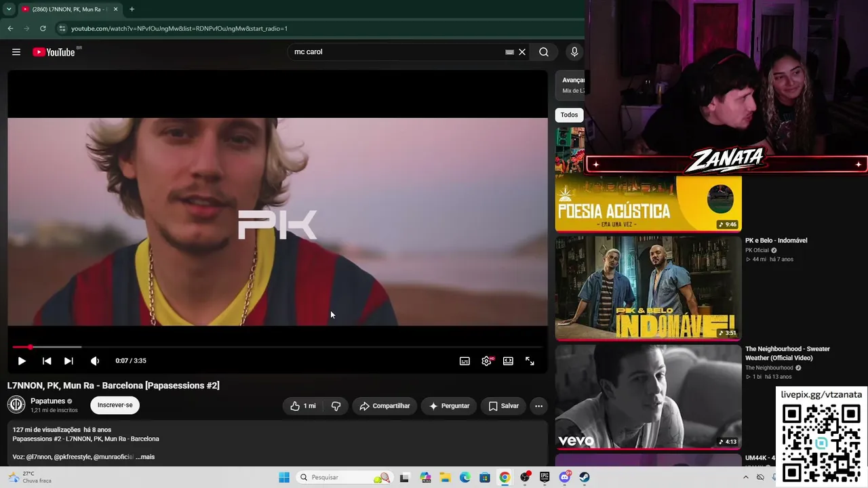Image resolution: width=868 pixels, height=488 pixels.
Task: Subscribe using the Inscrever-se button
Action: pyautogui.click(x=115, y=405)
